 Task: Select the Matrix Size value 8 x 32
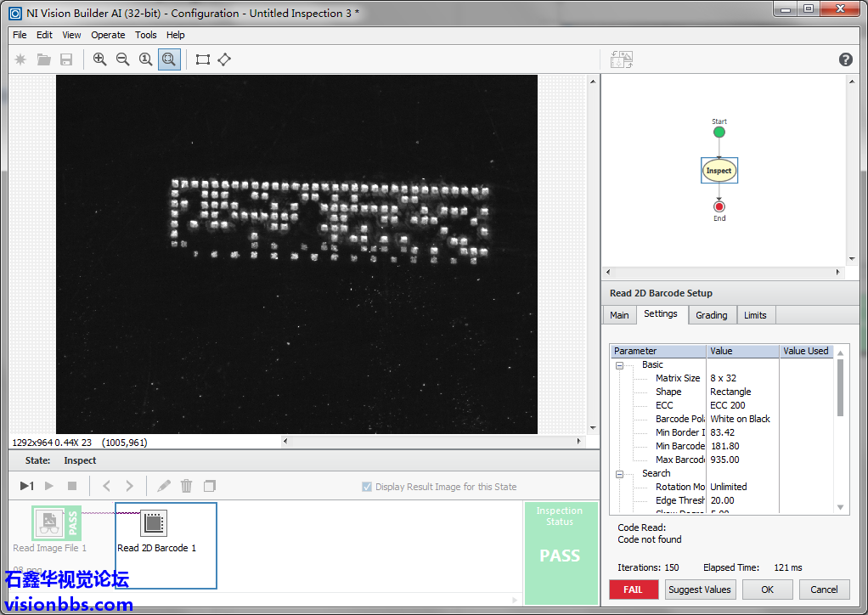tap(724, 378)
